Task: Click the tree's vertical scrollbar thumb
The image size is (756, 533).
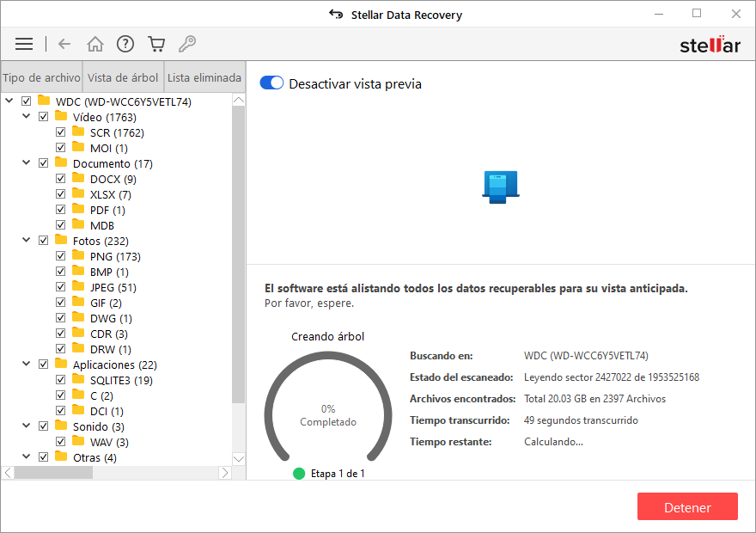Action: pos(239,254)
